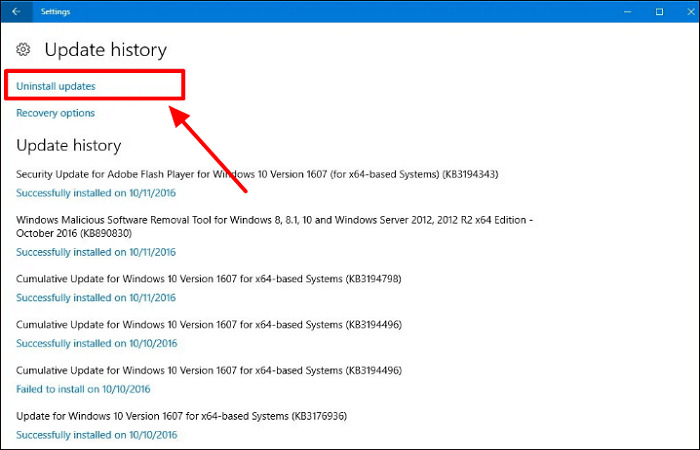
Task: Go back using the Settings back arrow
Action: pos(16,11)
